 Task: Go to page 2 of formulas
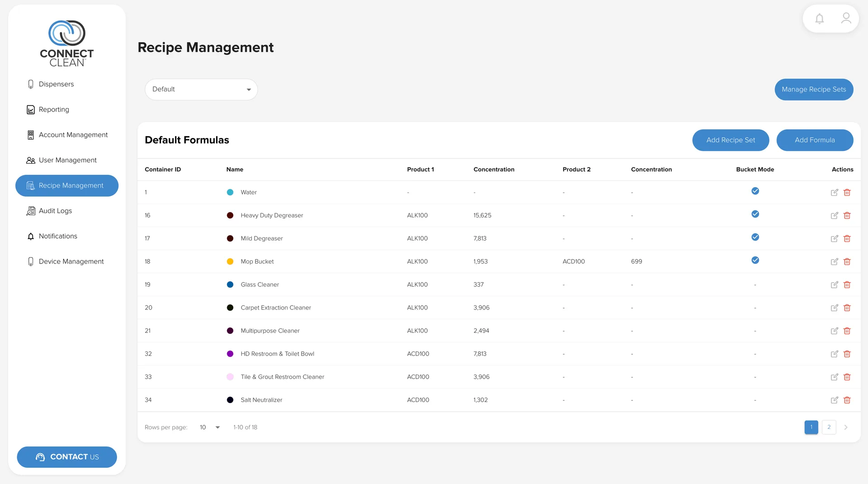[829, 427]
